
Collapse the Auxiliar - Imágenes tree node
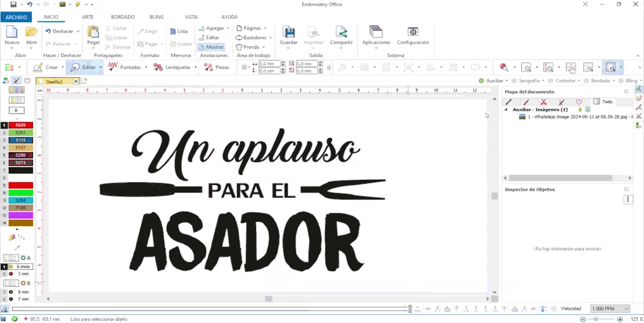(506, 110)
